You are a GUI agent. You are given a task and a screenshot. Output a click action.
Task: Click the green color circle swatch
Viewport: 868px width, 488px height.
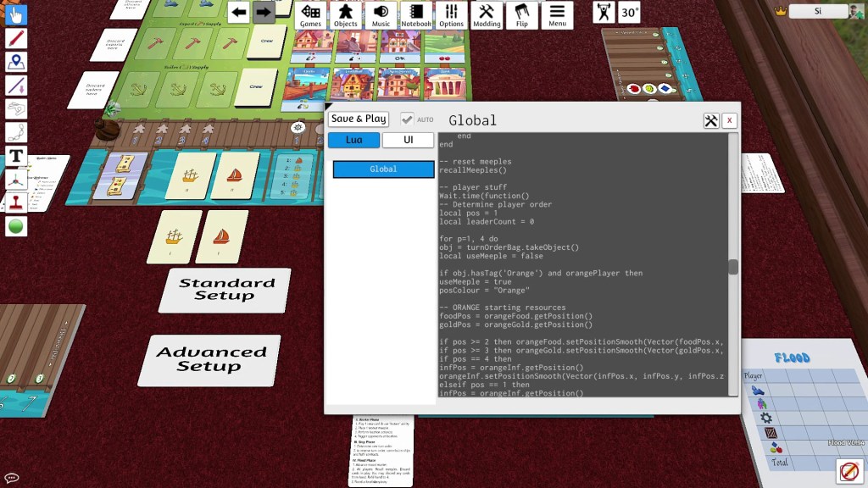tap(16, 226)
